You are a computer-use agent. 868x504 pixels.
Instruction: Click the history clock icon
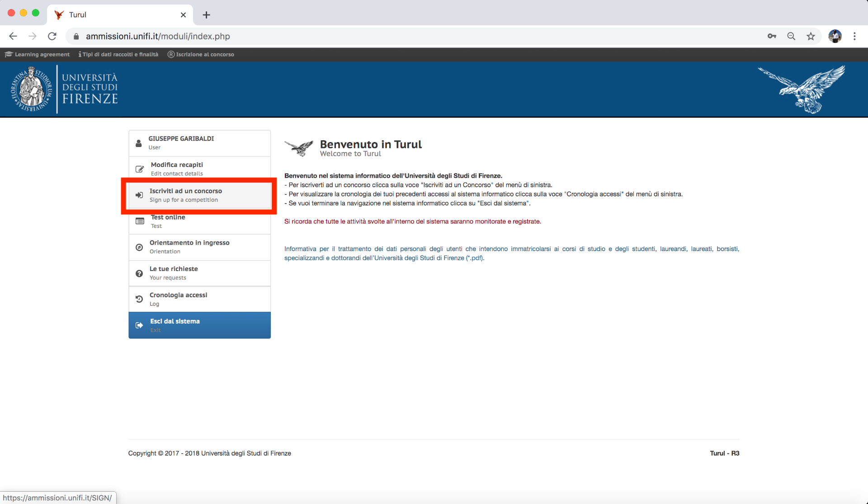pos(139,299)
